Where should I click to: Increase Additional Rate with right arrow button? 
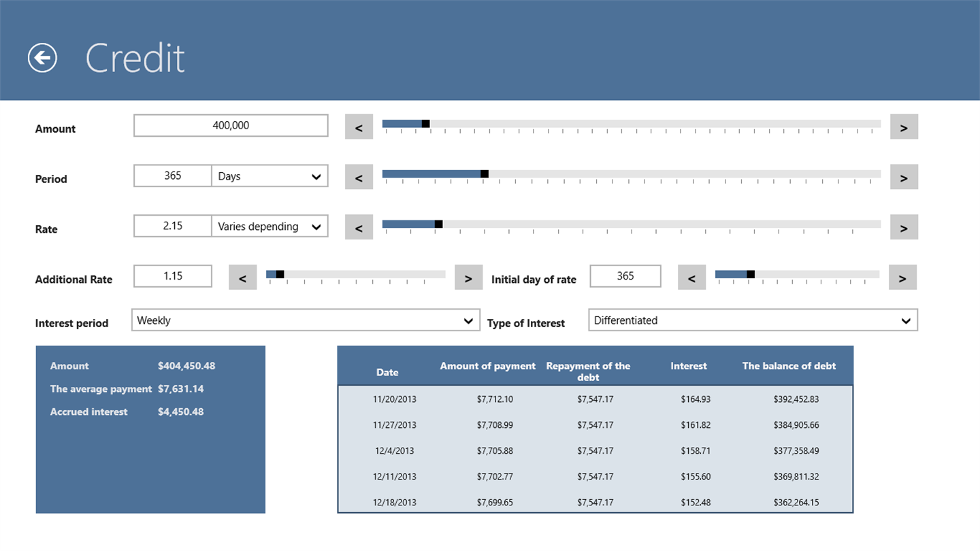(x=468, y=278)
